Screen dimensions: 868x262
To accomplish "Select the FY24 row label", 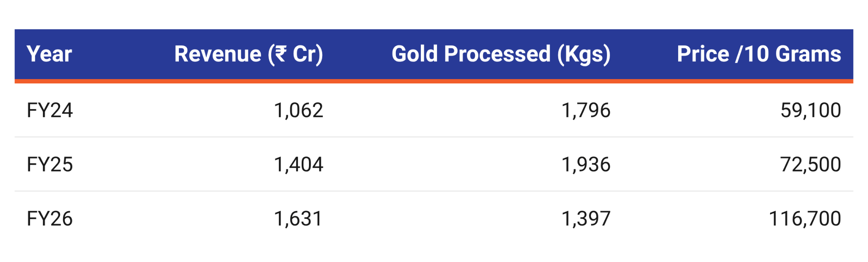I will click(50, 110).
